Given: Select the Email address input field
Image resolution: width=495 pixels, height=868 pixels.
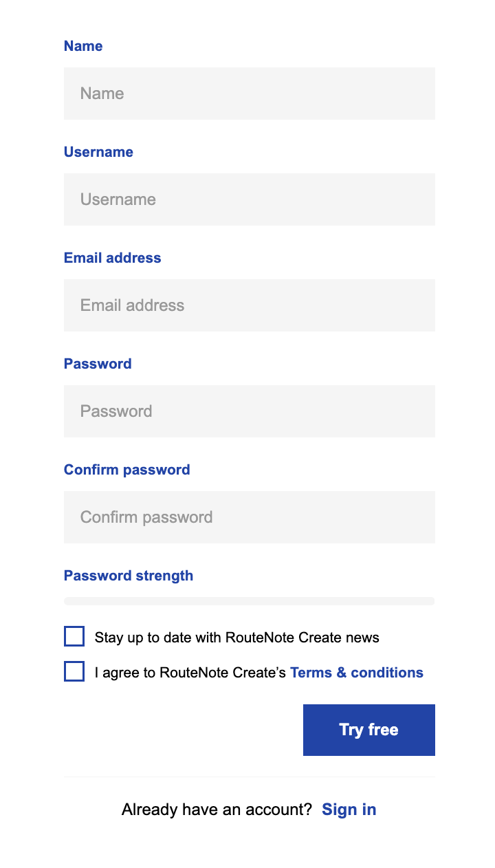Looking at the screenshot, I should pos(249,305).
